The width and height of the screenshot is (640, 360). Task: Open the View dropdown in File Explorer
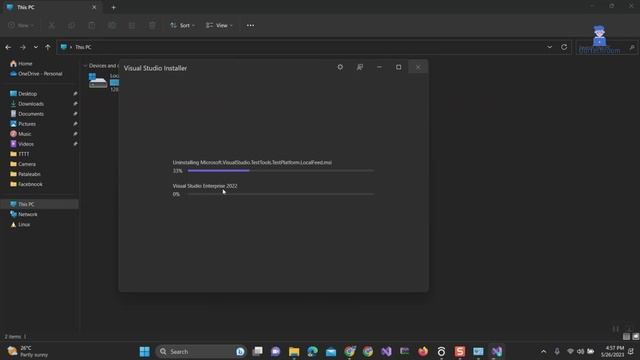click(219, 25)
